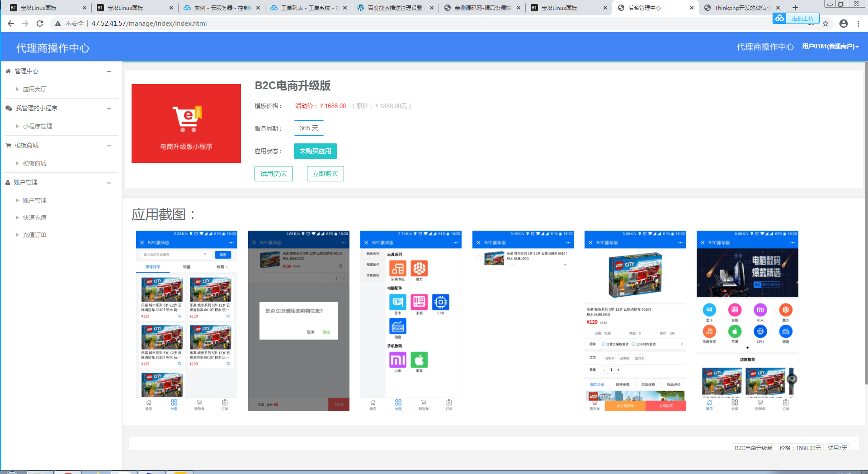
Task: Open a new browser tab plus
Action: 795,8
